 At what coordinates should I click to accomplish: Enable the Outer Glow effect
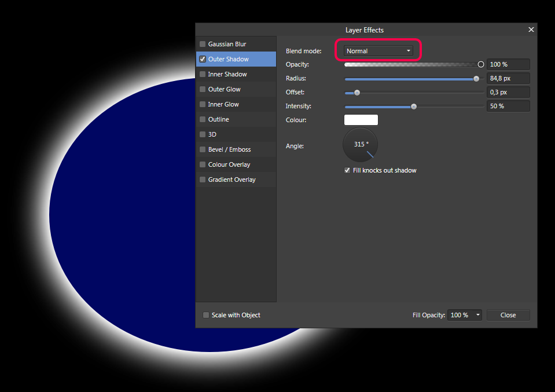pyautogui.click(x=203, y=89)
